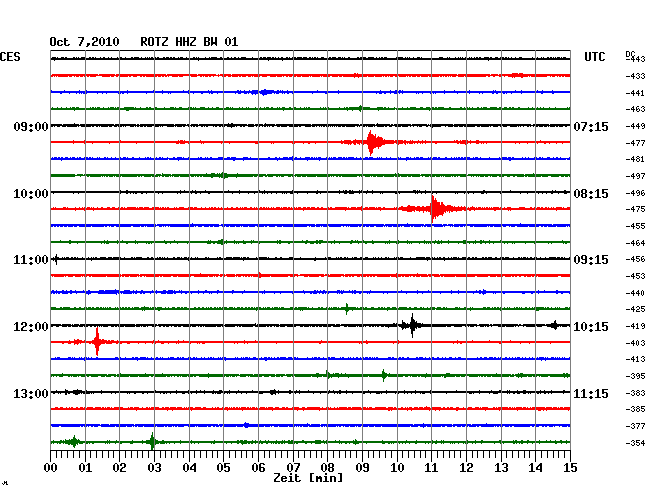Pick the UTC time label "09:15"
650x494 pixels.
[x=591, y=260]
